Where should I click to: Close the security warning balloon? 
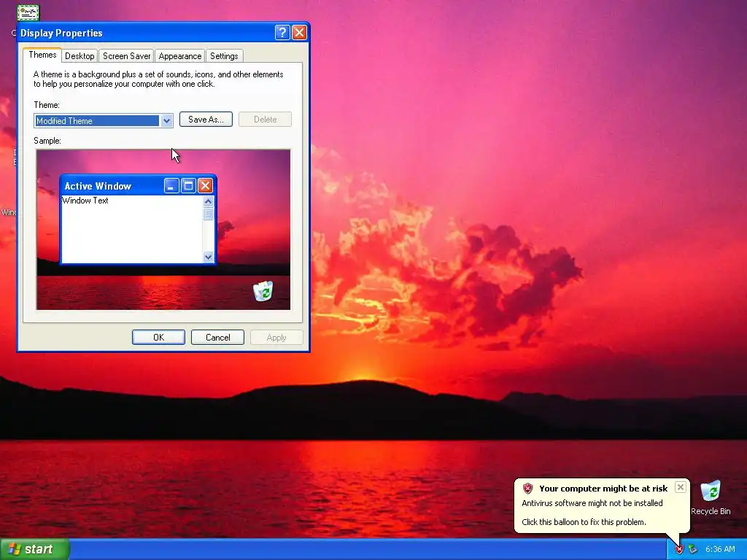pyautogui.click(x=681, y=487)
